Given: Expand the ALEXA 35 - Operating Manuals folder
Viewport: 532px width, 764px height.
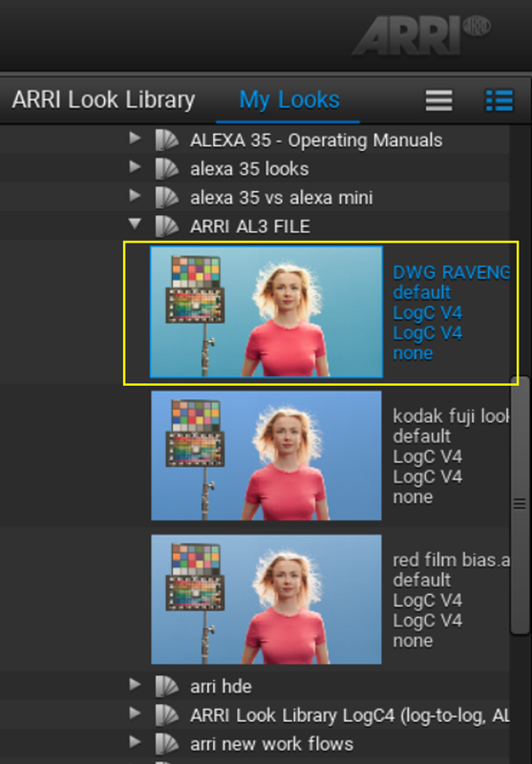Looking at the screenshot, I should tap(135, 138).
